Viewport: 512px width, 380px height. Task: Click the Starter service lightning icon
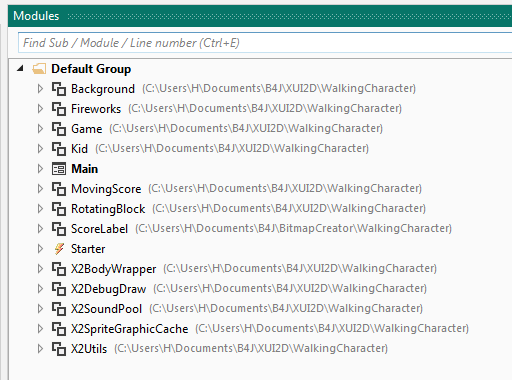(59, 249)
